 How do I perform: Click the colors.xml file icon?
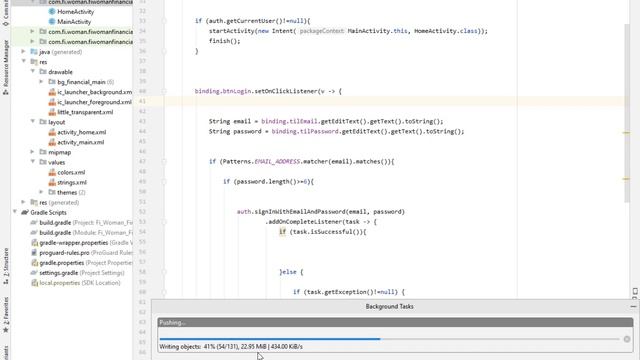pos(52,172)
